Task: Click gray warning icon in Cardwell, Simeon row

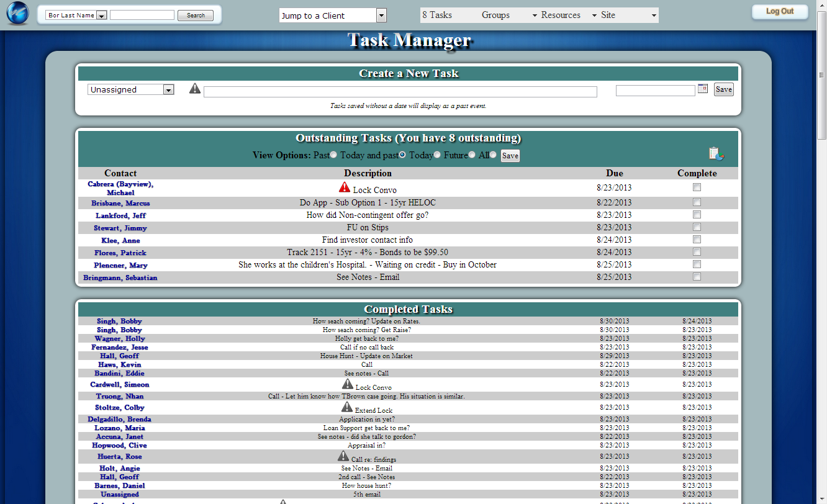Action: pyautogui.click(x=347, y=384)
